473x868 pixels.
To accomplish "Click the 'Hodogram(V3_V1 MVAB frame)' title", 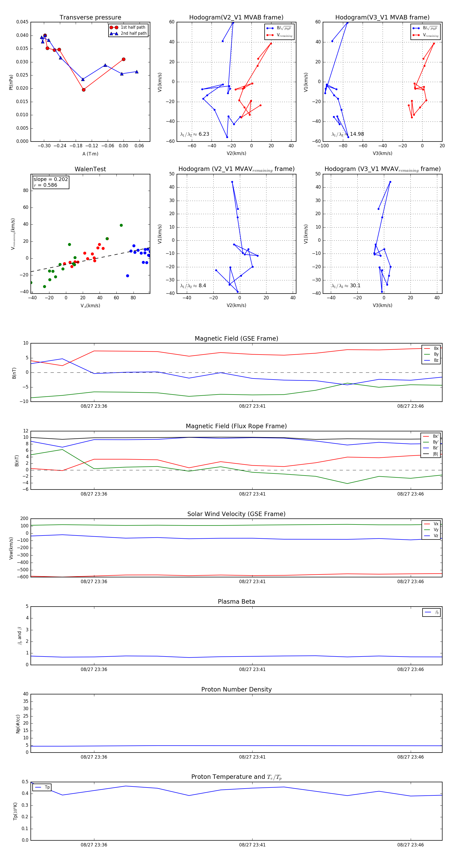I will click(x=382, y=18).
